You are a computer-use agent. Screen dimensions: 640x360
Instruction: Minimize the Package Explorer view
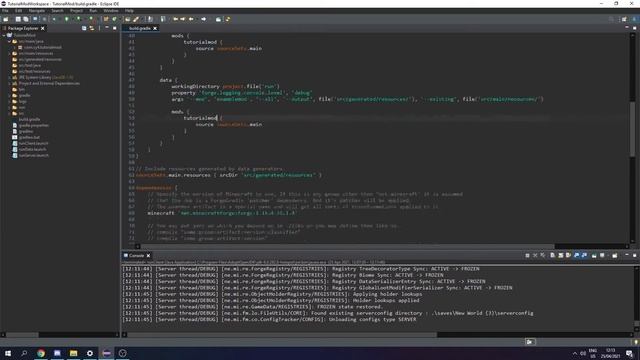point(107,28)
